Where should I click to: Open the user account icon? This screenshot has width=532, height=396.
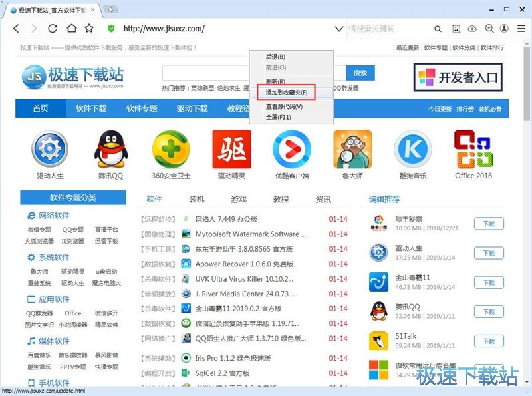(x=505, y=28)
